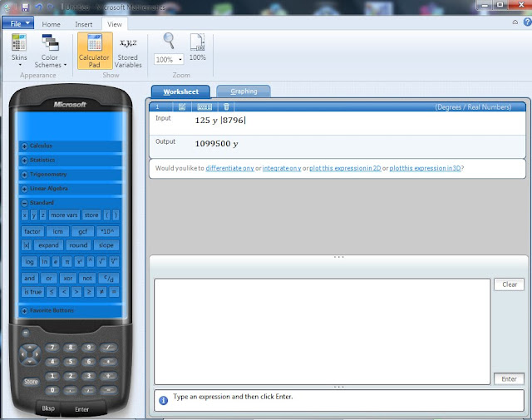The image size is (532, 420).
Task: Open Help via question mark icon
Action: (x=528, y=22)
